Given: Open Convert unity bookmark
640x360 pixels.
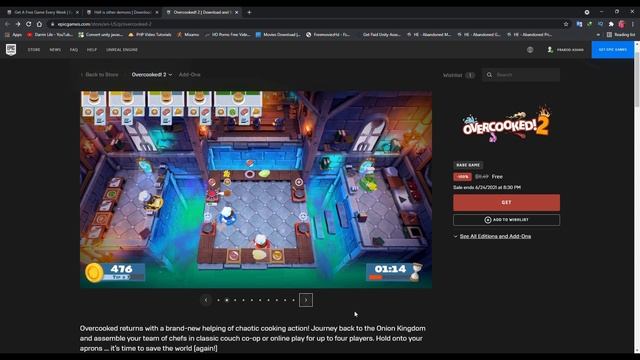Looking at the screenshot, I should click(x=100, y=35).
